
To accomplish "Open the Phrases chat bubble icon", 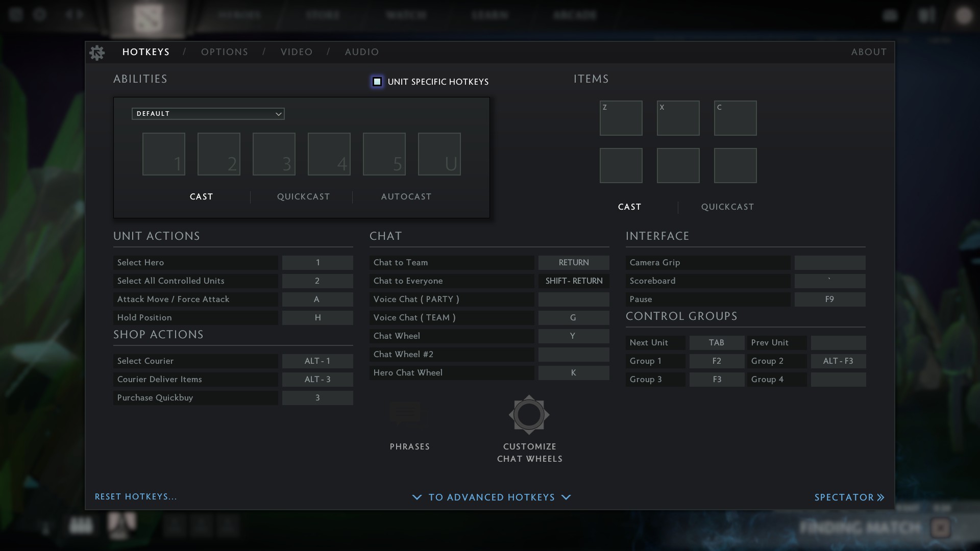I will 405,414.
